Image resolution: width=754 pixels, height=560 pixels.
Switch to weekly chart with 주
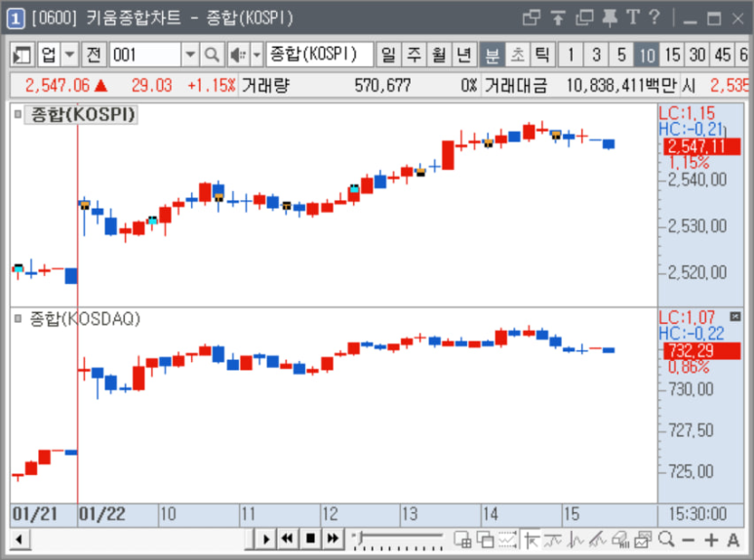coord(414,55)
